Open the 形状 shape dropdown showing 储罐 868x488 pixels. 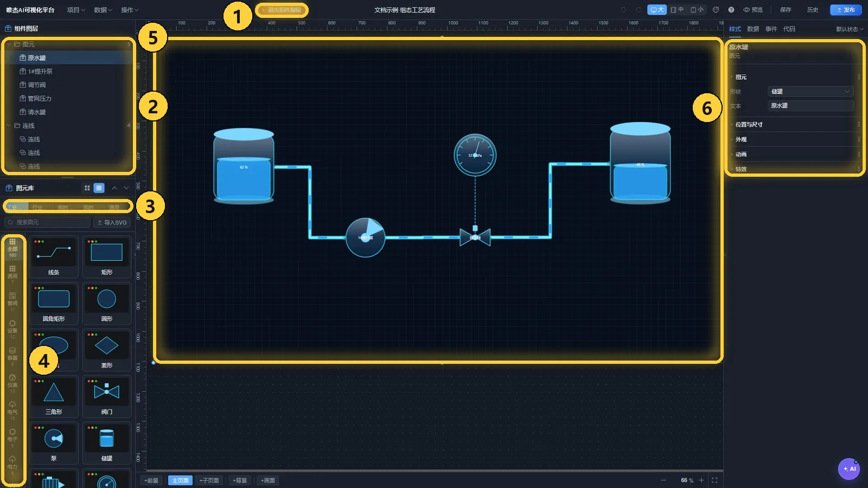(x=811, y=92)
